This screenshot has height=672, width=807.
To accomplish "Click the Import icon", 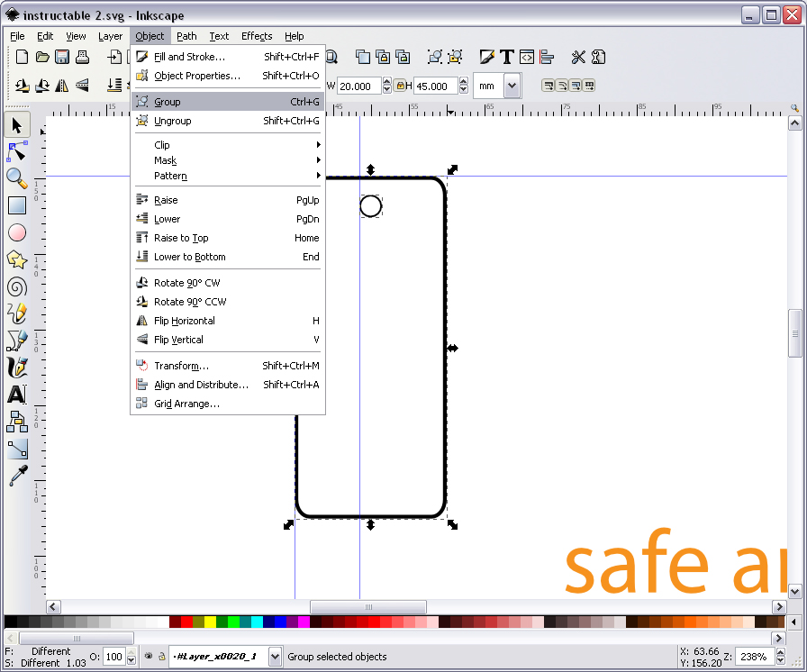I will tap(114, 57).
